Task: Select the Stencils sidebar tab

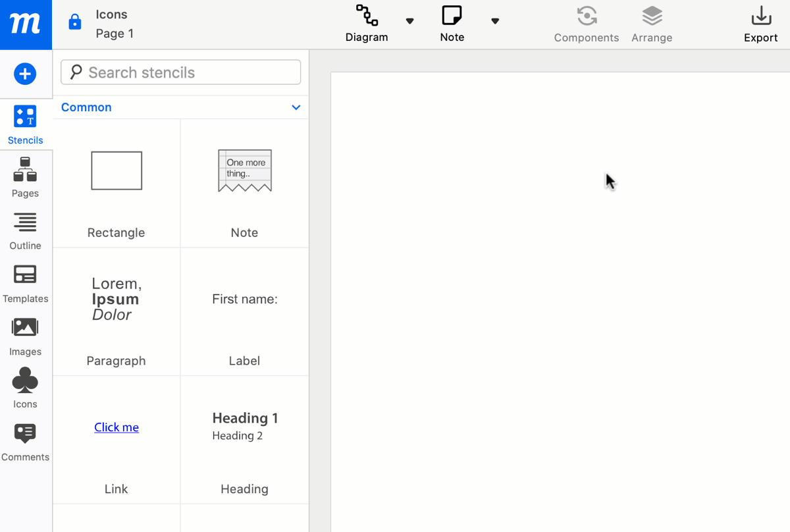Action: (x=25, y=125)
